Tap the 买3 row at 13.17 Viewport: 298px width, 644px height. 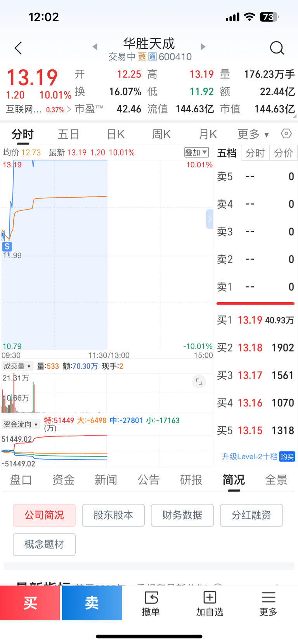coord(255,375)
